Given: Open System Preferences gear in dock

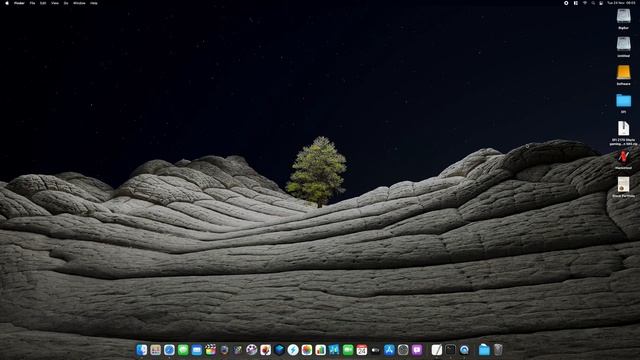Looking at the screenshot, I should pyautogui.click(x=403, y=350).
